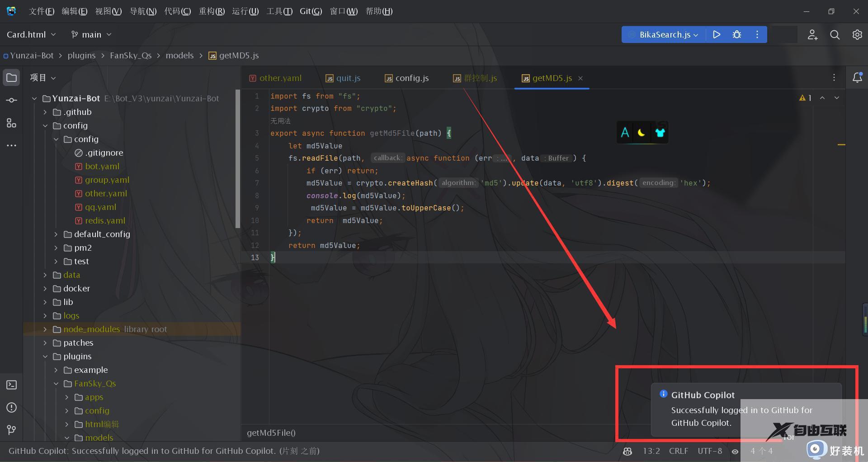Toggle read-only mode with eye icon
This screenshot has height=462, width=868.
(x=735, y=451)
